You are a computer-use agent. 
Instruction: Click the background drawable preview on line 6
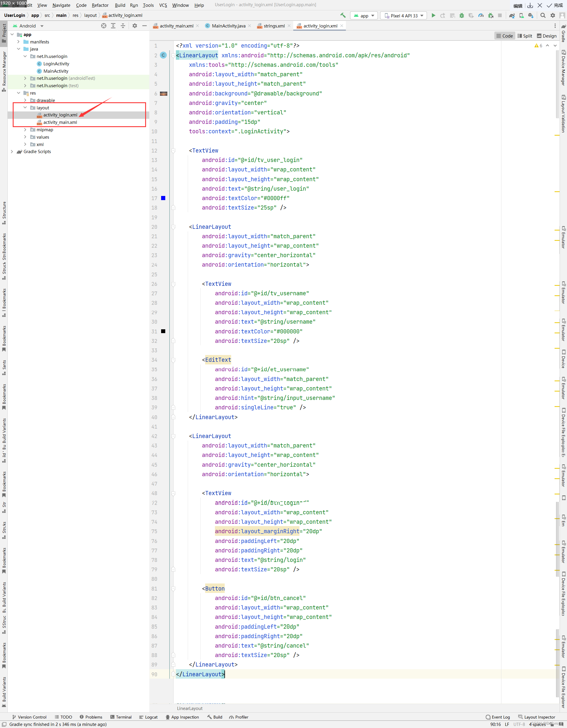click(163, 94)
